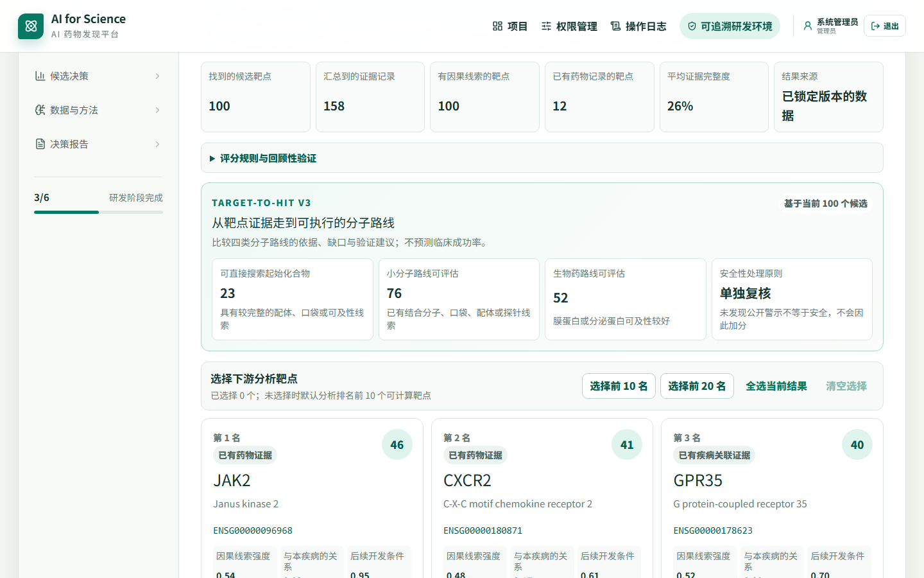Viewport: 924px width, 578px height.
Task: Select the GPR35 target card
Action: pos(773,498)
